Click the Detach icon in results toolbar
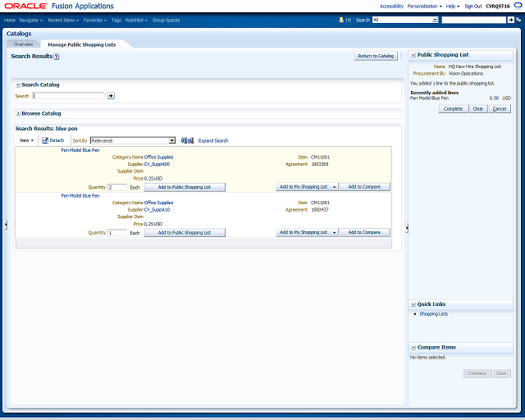525x420 pixels. click(45, 140)
